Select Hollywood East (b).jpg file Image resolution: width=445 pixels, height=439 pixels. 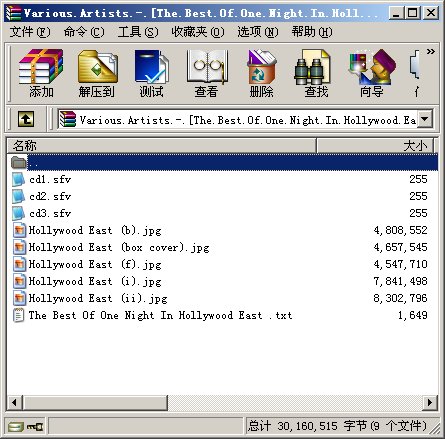[x=95, y=230]
